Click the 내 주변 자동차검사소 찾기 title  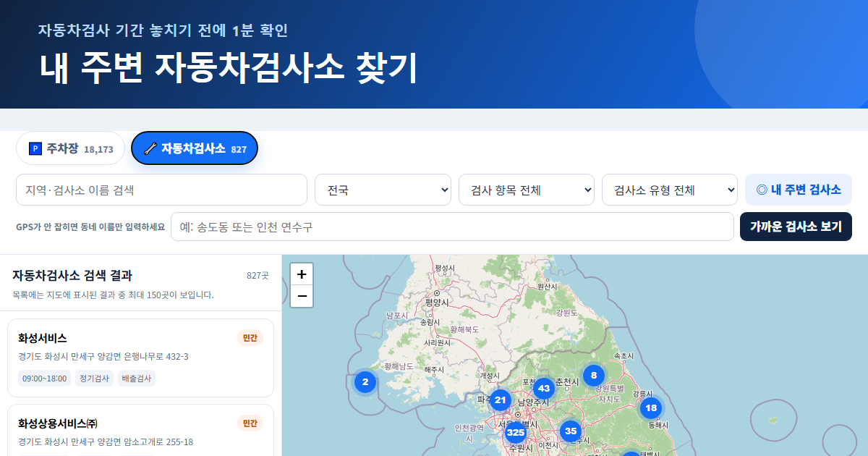(229, 67)
